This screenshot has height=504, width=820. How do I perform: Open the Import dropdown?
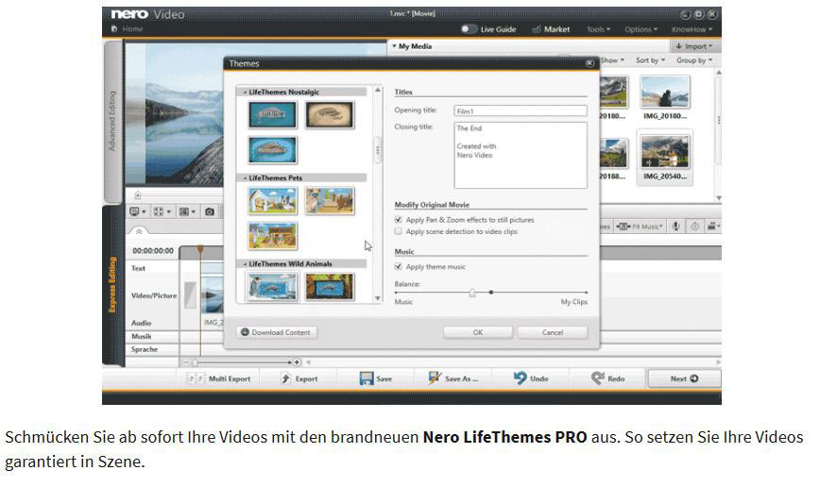694,46
